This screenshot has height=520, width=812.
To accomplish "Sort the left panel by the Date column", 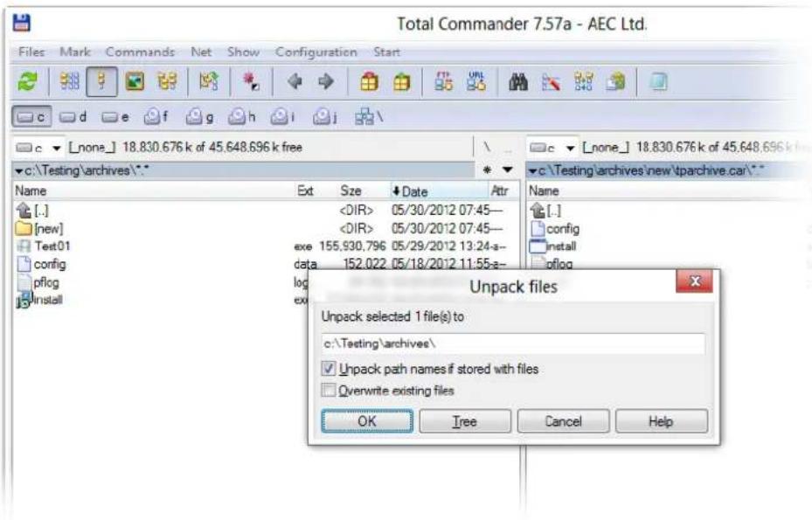I will (x=438, y=191).
